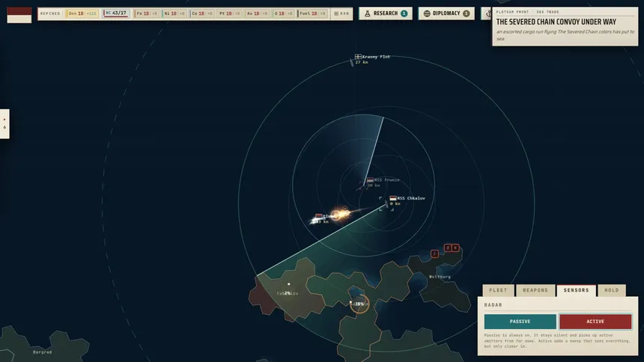Viewport: 644px width, 362px height.
Task: Switch to the Weapons tab
Action: [535, 290]
